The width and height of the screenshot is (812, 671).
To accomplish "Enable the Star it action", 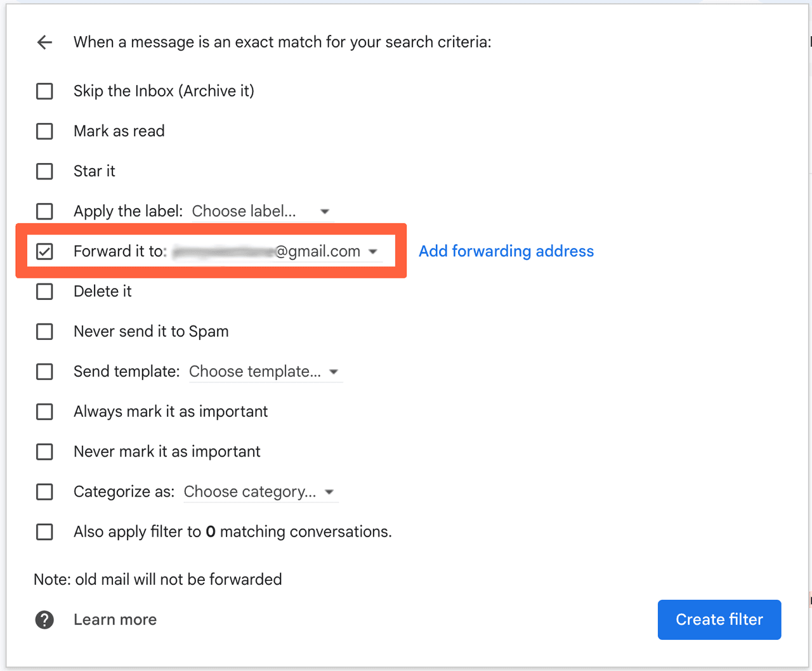I will (44, 171).
